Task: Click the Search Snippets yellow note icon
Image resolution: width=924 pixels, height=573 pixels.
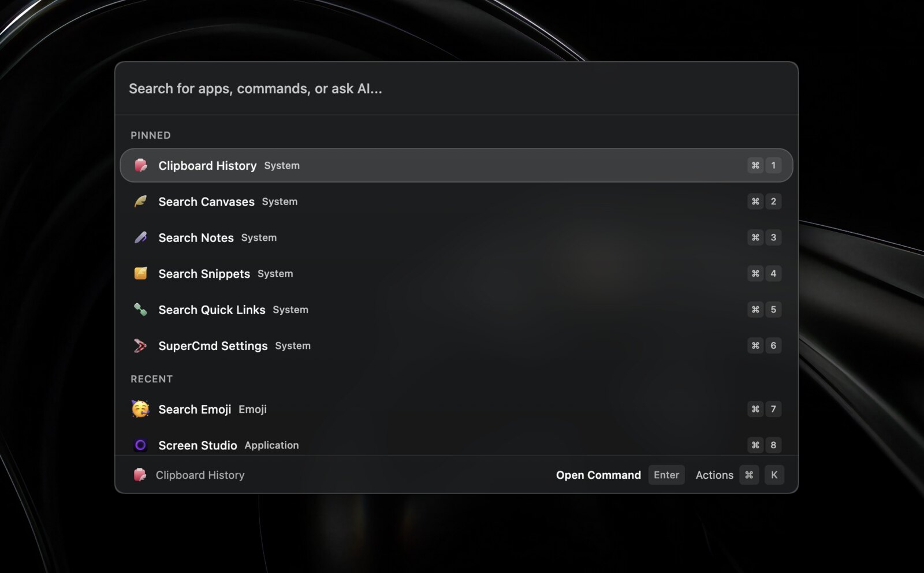Action: click(x=140, y=273)
